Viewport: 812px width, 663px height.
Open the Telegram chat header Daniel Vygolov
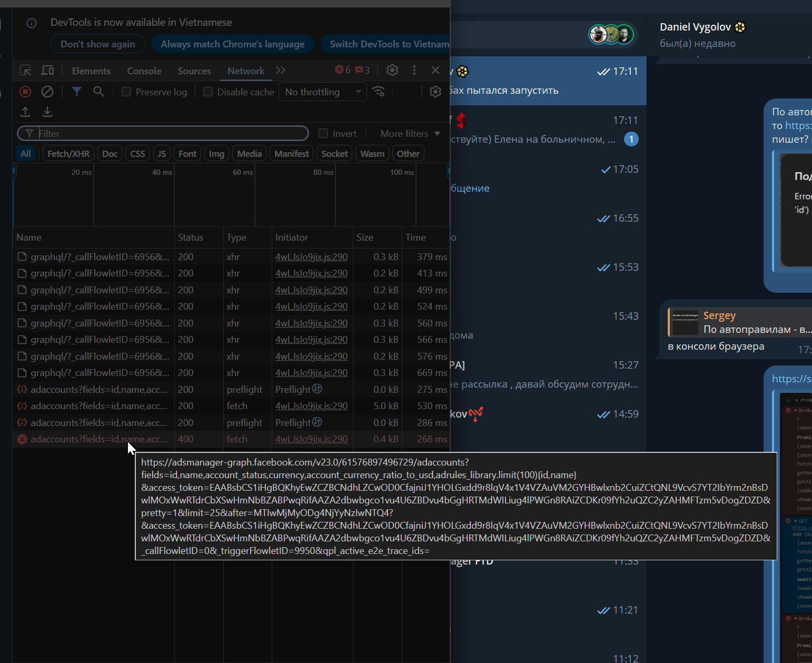click(x=729, y=35)
